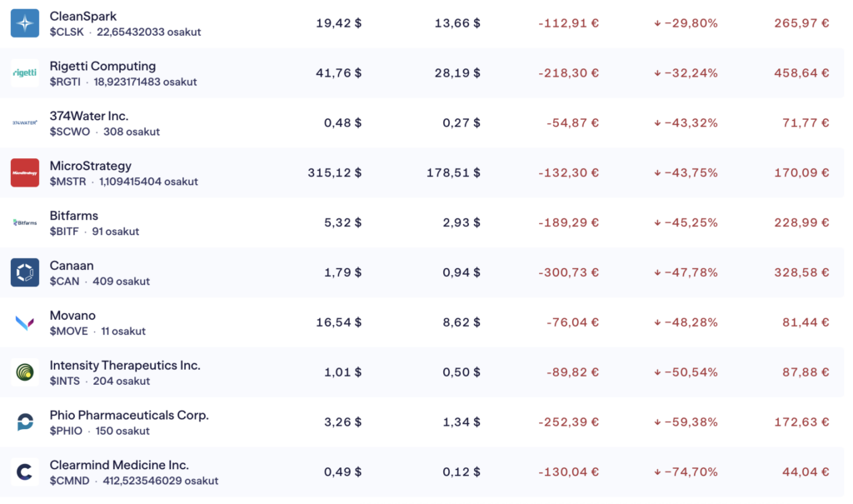Viewport: 853px width, 504px height.
Task: Select the Canaan logo icon
Action: (25, 272)
